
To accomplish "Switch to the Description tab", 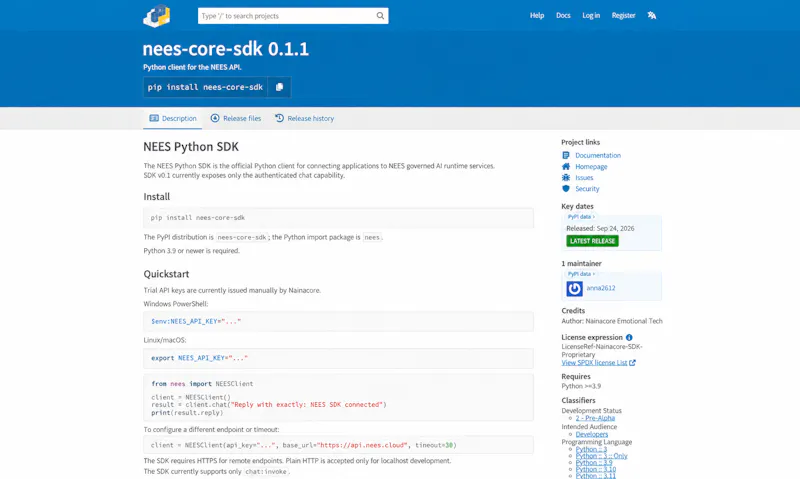I will pos(172,118).
